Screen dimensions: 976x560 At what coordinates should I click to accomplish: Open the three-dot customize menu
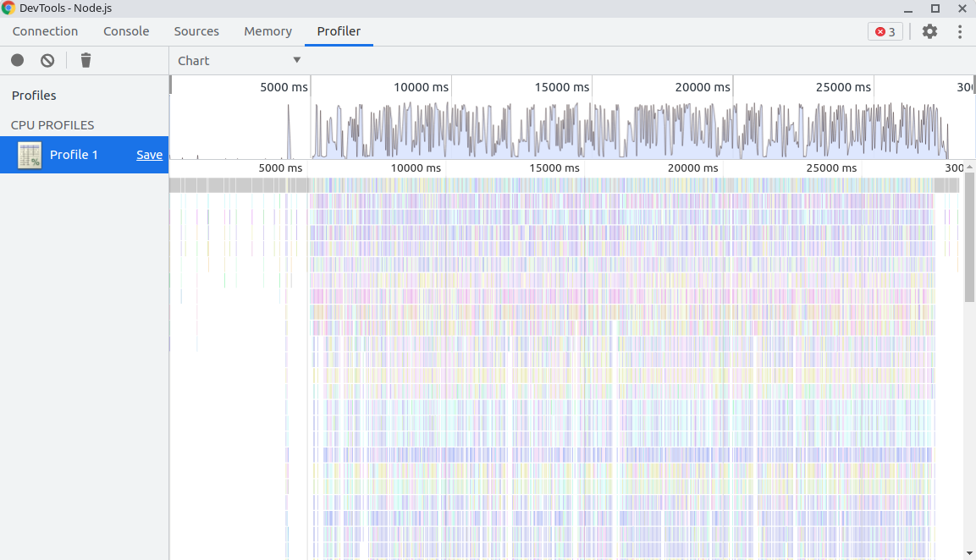pos(960,31)
